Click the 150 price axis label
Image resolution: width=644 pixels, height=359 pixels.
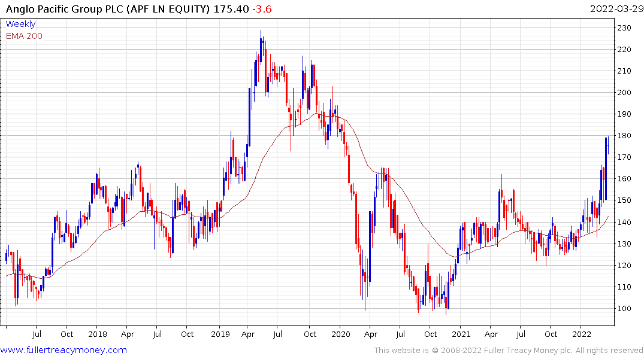[x=624, y=200]
